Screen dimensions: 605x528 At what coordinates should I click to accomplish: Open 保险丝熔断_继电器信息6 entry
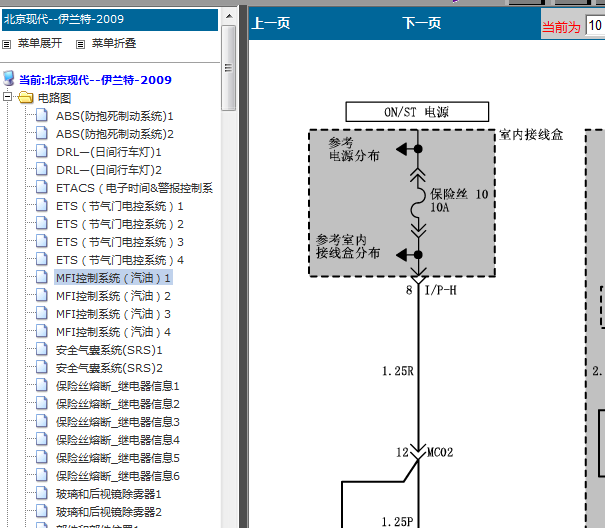tap(118, 476)
